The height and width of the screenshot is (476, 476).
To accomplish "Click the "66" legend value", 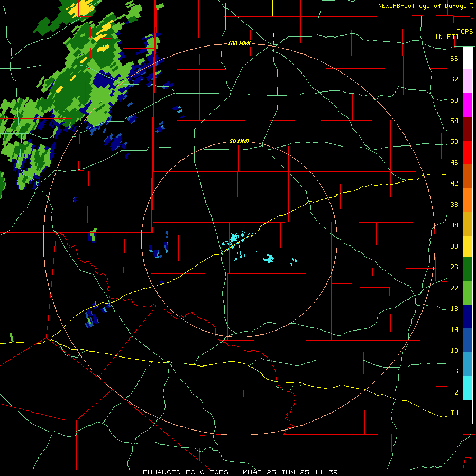I will [454, 58].
